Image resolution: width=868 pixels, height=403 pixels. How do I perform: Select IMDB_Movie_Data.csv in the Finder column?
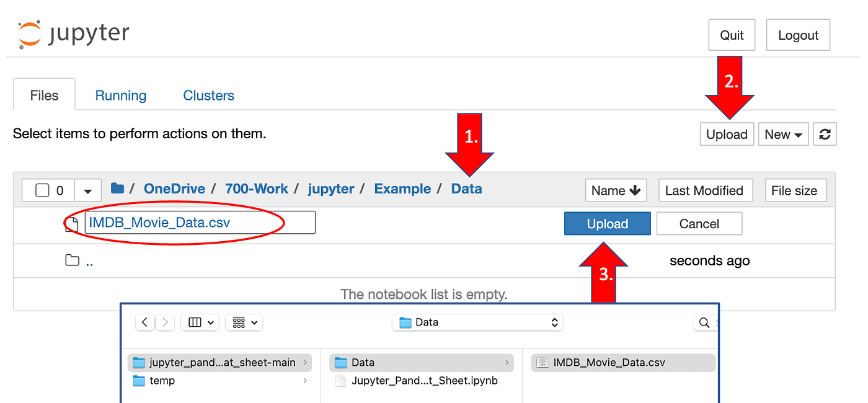[622, 362]
